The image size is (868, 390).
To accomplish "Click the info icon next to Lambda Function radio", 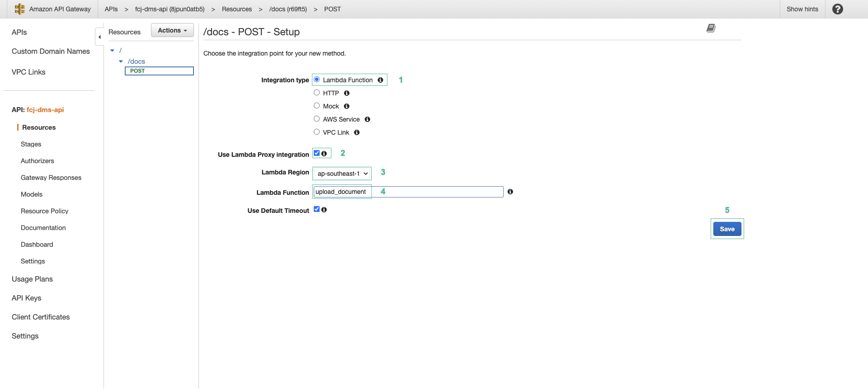I will click(380, 80).
